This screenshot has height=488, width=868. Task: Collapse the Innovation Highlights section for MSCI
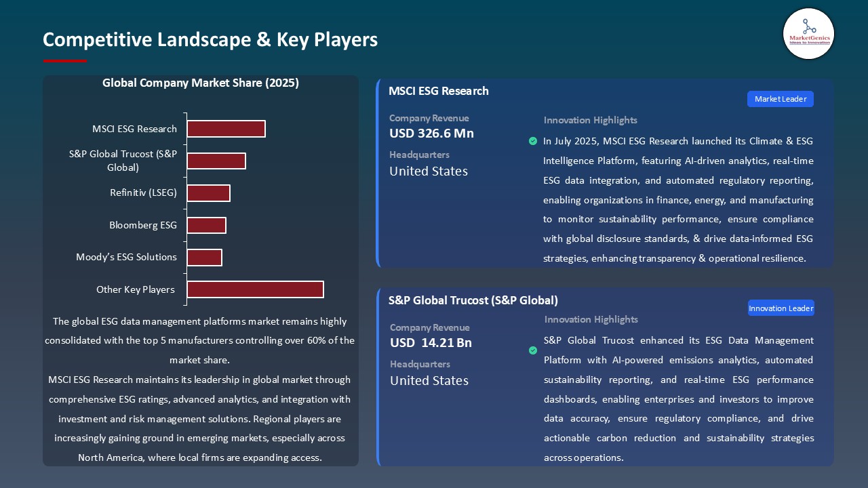590,120
